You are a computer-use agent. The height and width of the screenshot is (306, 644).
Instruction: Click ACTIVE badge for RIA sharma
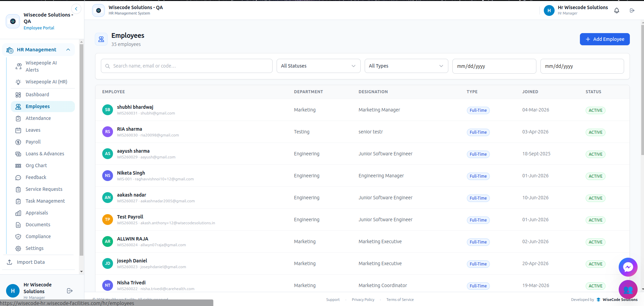click(x=595, y=132)
